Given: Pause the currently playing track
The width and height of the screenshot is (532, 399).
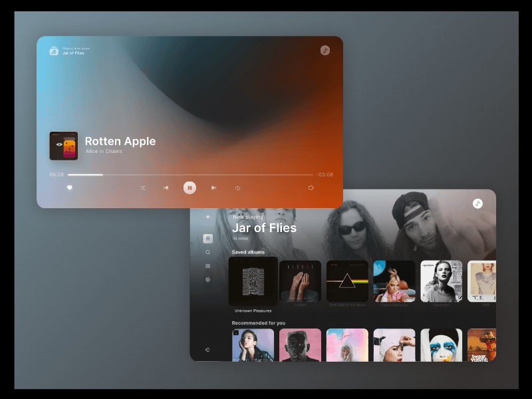Looking at the screenshot, I should 190,188.
